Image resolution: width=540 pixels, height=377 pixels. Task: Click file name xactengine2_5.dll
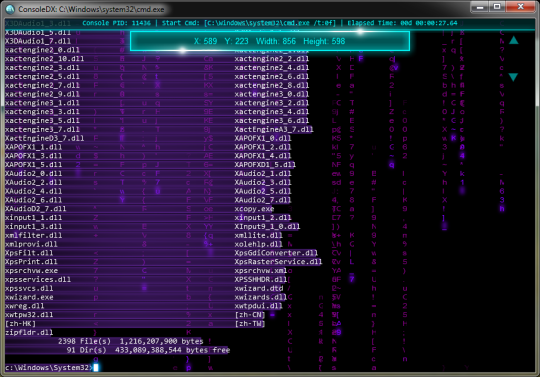point(42,76)
